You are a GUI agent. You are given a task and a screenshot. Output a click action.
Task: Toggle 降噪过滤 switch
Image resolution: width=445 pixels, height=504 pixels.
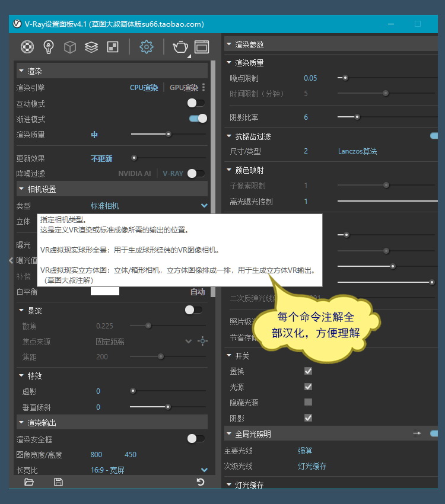point(196,174)
